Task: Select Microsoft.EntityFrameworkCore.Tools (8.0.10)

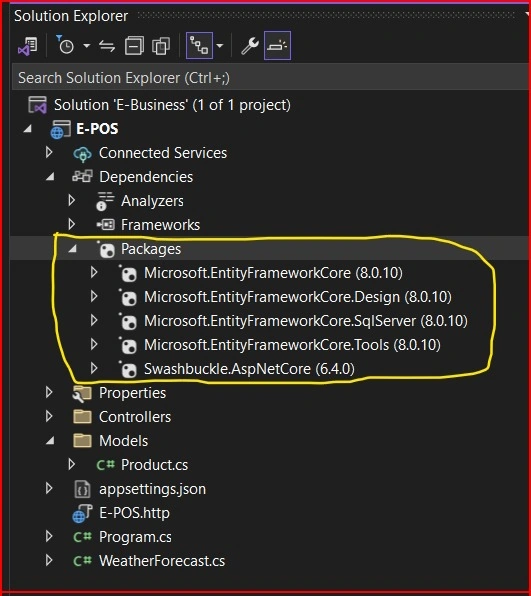Action: point(292,345)
